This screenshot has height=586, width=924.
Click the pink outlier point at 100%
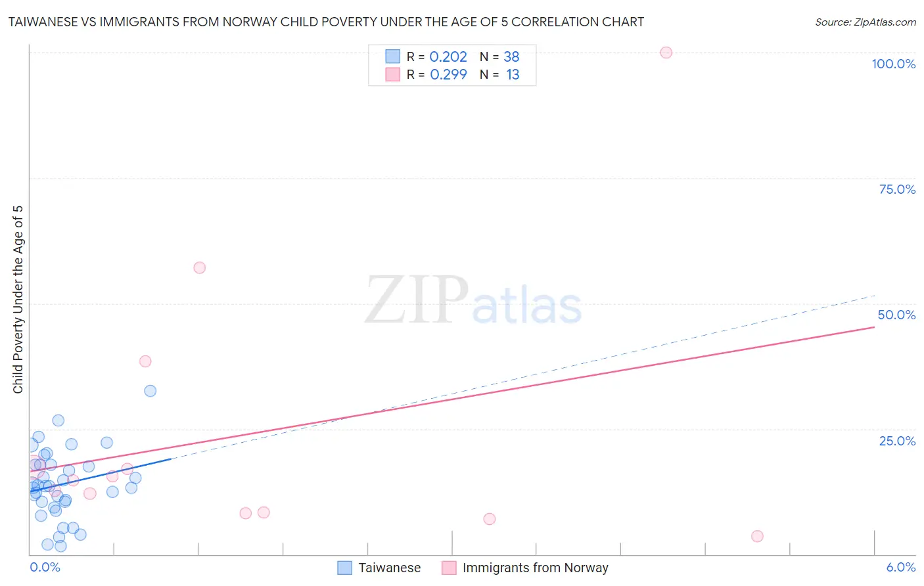pyautogui.click(x=666, y=53)
